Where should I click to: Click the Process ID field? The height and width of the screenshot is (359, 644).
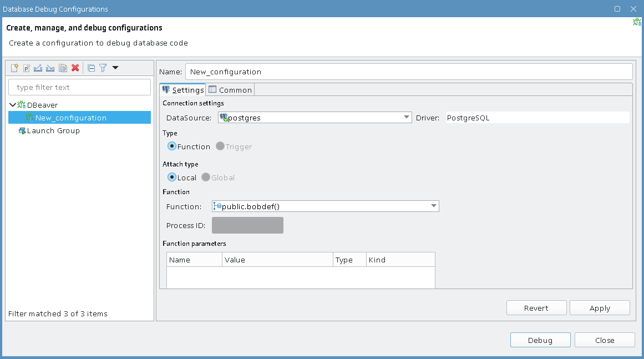(247, 225)
